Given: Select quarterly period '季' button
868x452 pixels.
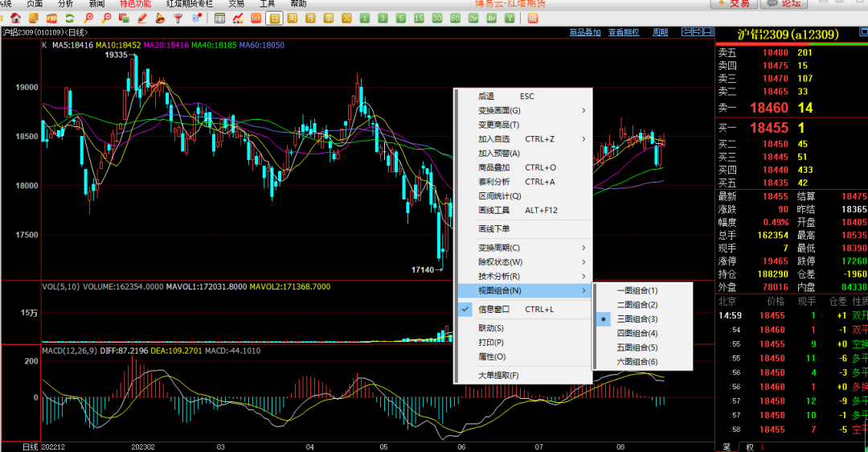Looking at the screenshot, I should coord(329,18).
